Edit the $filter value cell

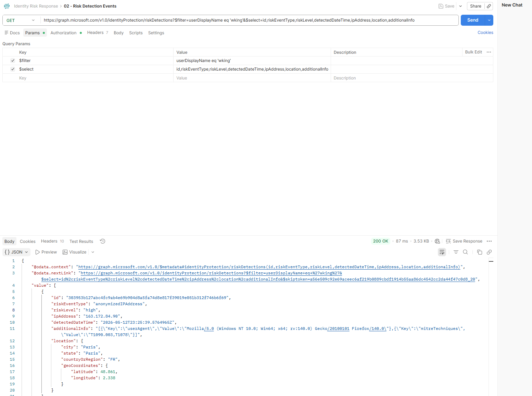tap(252, 61)
